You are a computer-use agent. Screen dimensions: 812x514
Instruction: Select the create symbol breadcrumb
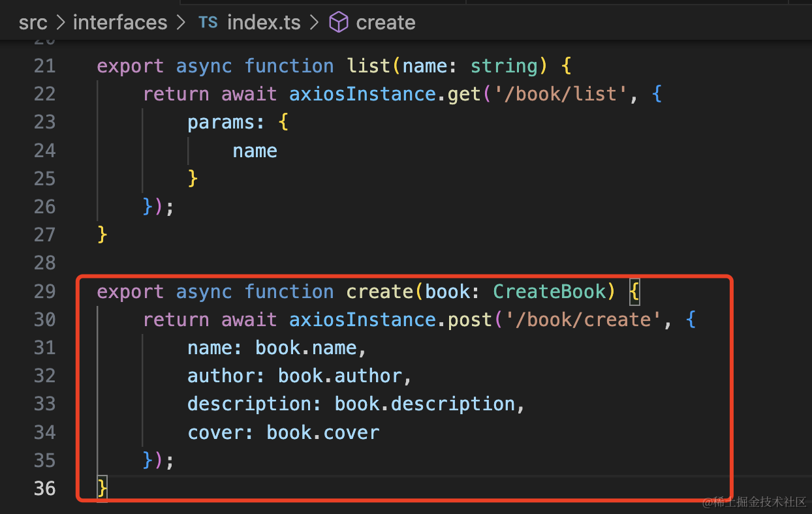click(x=386, y=23)
